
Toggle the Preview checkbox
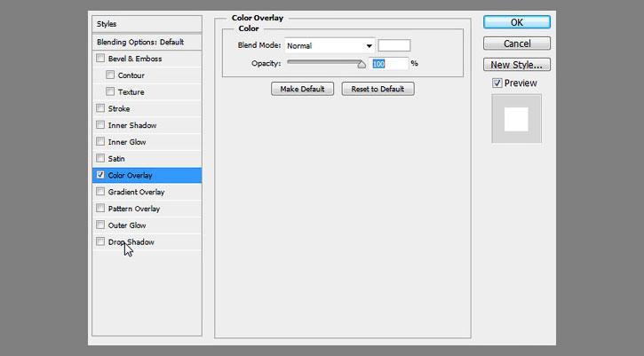[497, 83]
